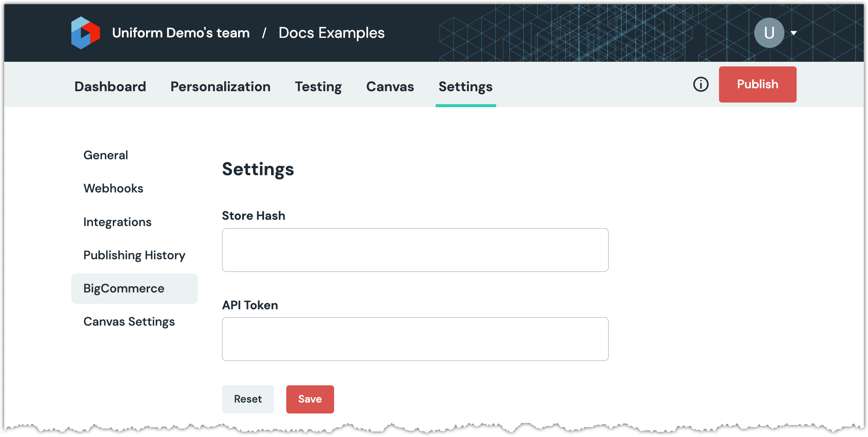Open the Docs Examples project link

click(x=332, y=33)
